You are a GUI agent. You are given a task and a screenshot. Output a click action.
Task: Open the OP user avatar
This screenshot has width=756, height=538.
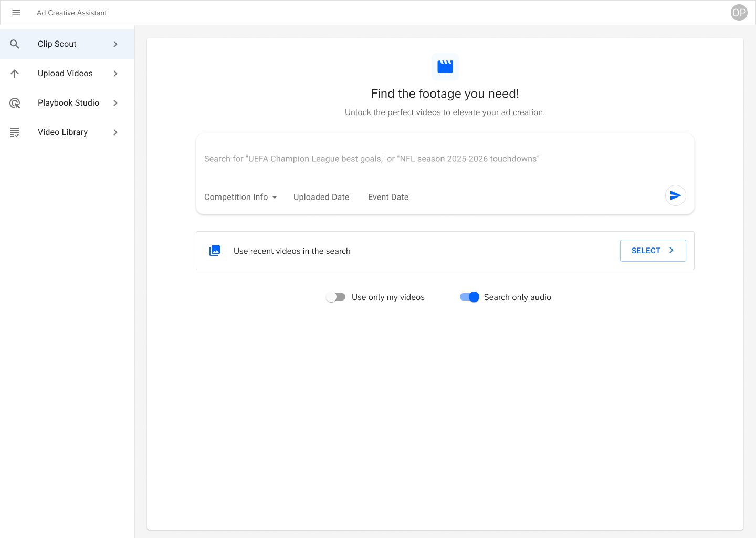pyautogui.click(x=739, y=13)
